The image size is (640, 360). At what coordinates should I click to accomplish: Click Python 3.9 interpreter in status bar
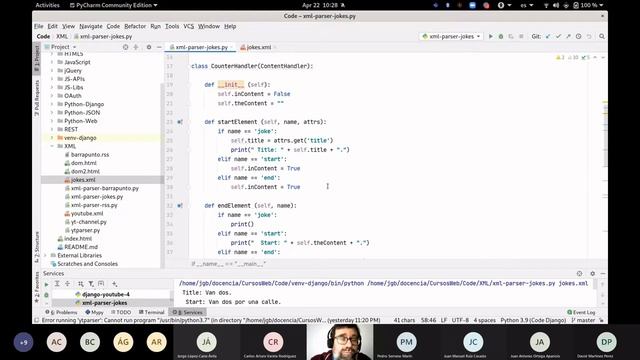pyautogui.click(x=533, y=320)
